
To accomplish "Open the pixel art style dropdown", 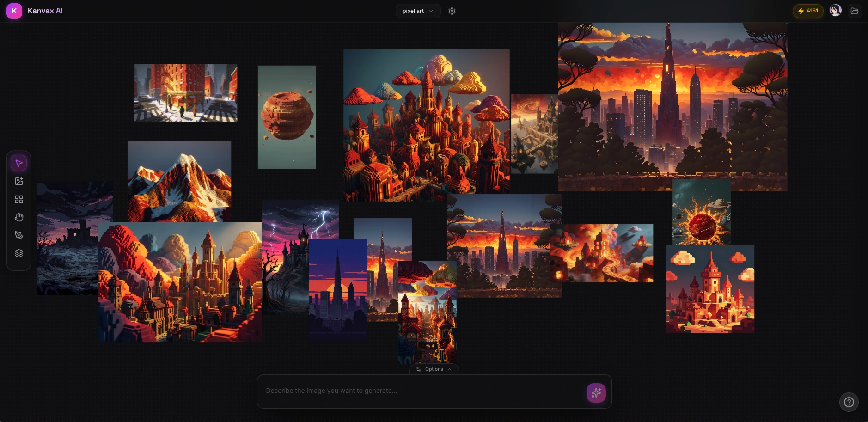I will point(417,11).
